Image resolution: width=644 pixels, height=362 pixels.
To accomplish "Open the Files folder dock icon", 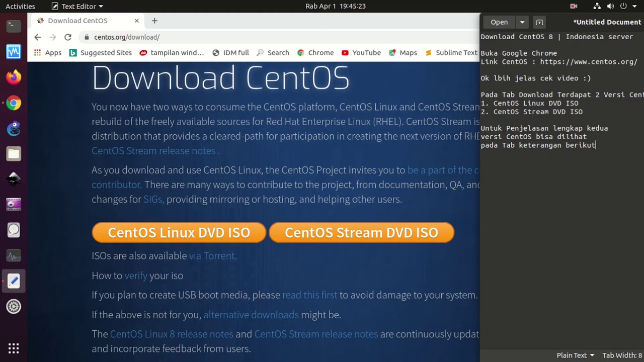I will point(14,154).
